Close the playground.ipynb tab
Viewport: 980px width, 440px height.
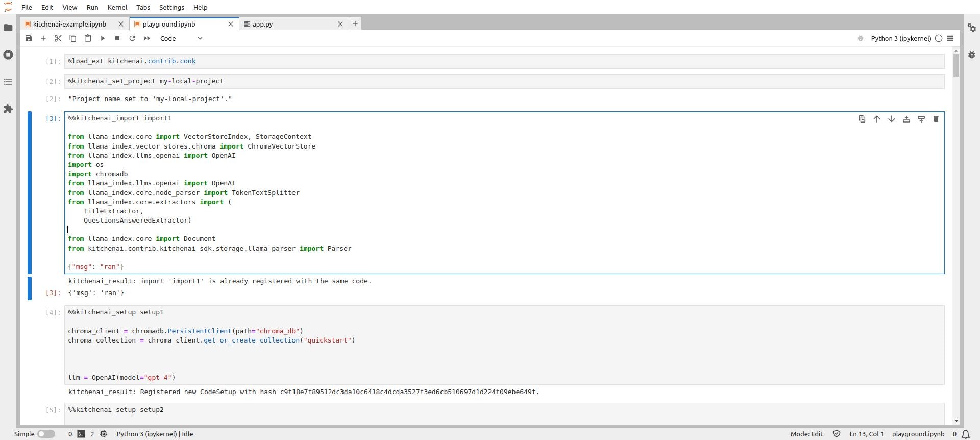pos(231,24)
